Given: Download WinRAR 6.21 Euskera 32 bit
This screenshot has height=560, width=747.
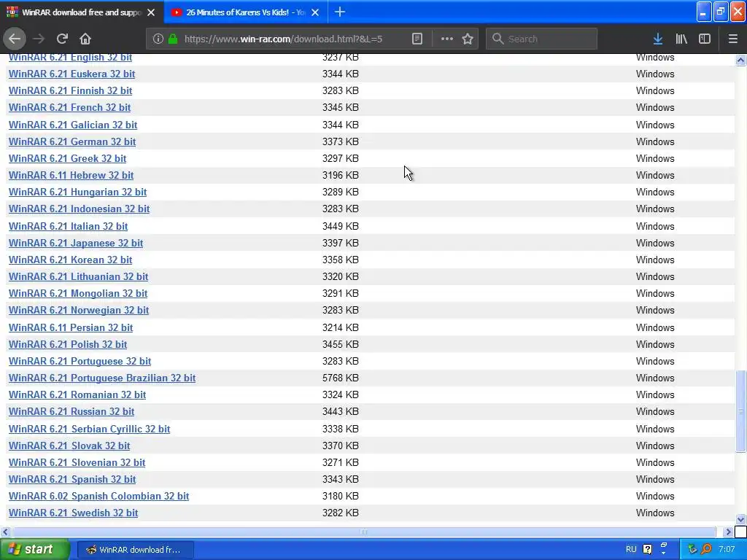Looking at the screenshot, I should pos(71,74).
